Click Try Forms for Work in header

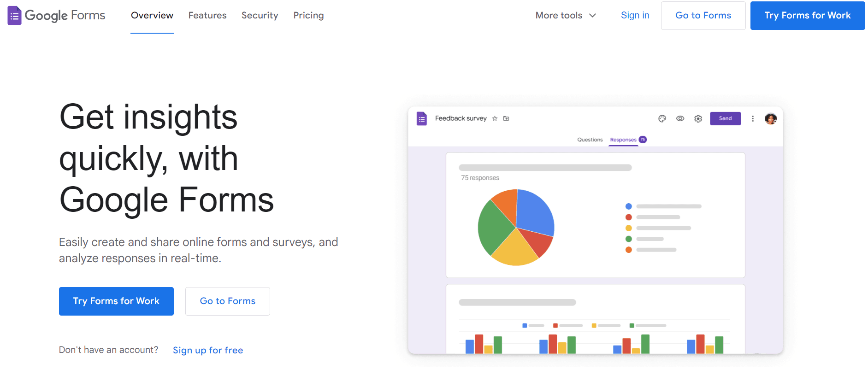(x=808, y=16)
